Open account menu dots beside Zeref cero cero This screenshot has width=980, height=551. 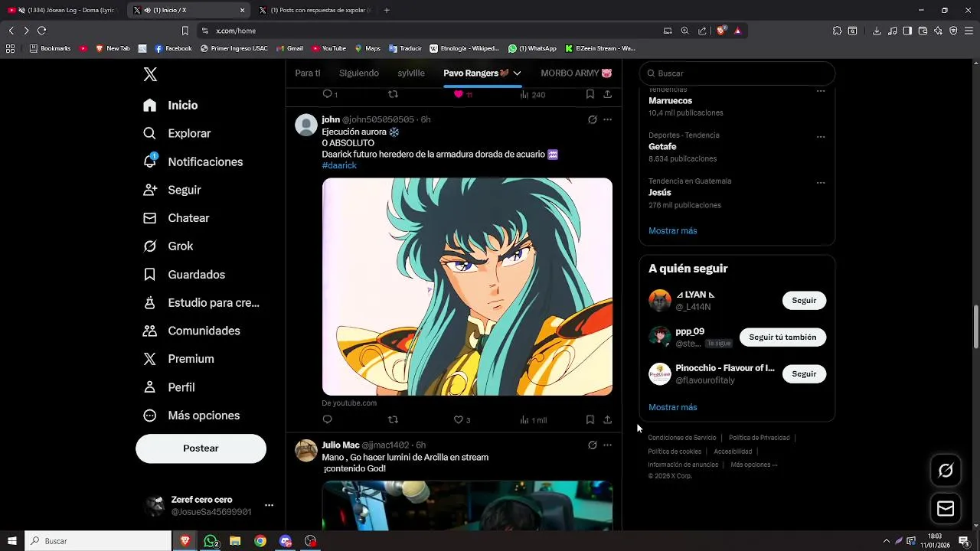coord(269,505)
